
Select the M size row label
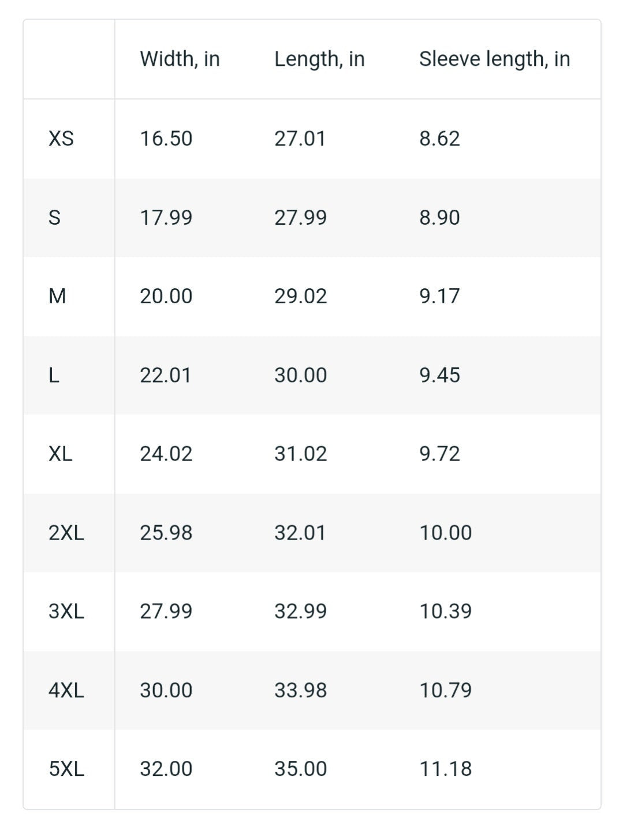coord(57,296)
